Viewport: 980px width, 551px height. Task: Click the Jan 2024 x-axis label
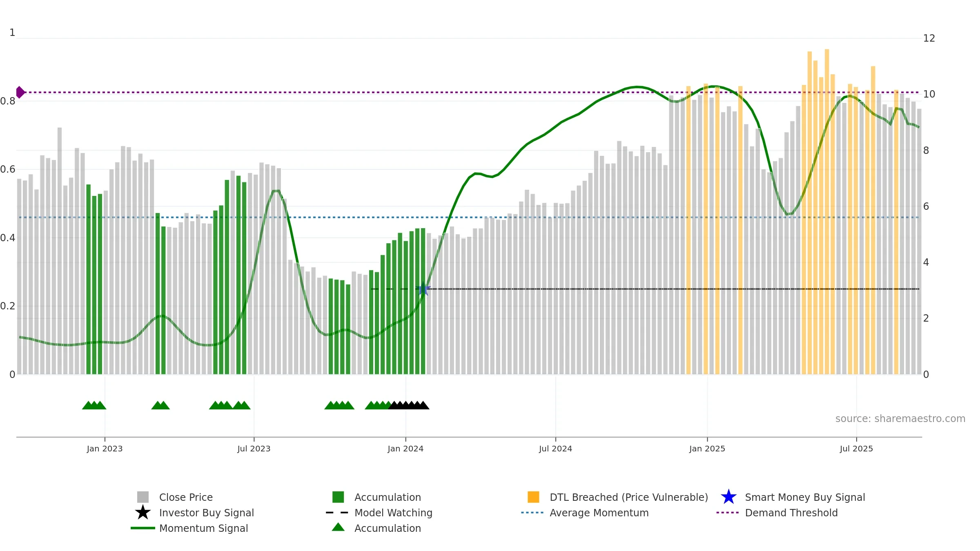click(x=405, y=449)
